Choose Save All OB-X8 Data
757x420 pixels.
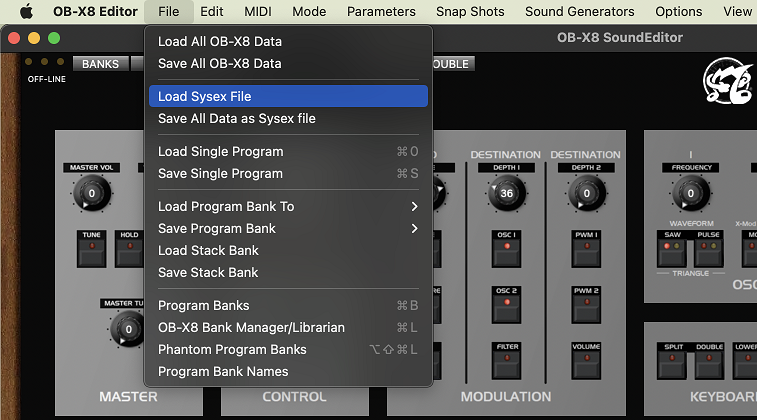[x=288, y=63]
